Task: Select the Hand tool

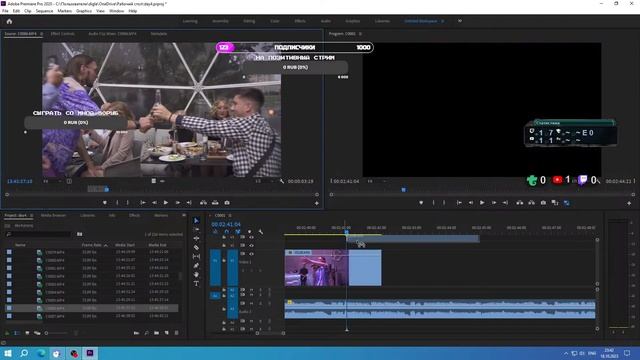Action: click(x=196, y=274)
